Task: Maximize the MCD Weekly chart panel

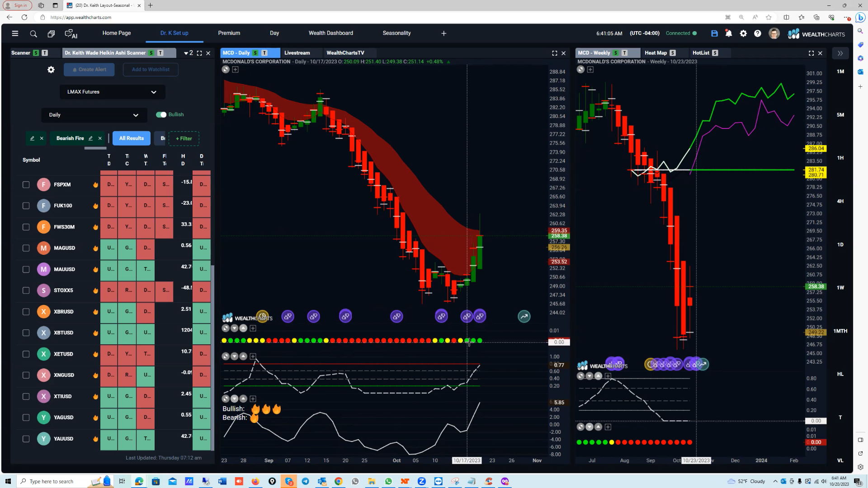Action: 811,53
